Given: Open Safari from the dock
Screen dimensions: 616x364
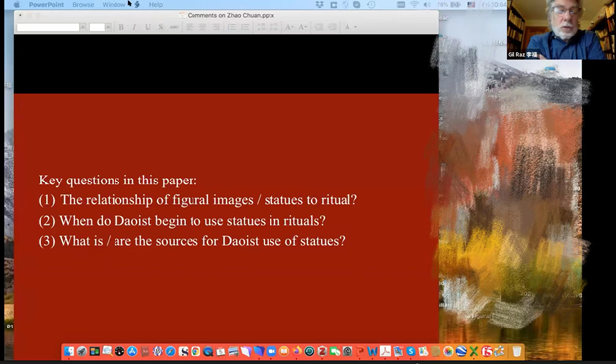Looking at the screenshot, I should pyautogui.click(x=170, y=351).
